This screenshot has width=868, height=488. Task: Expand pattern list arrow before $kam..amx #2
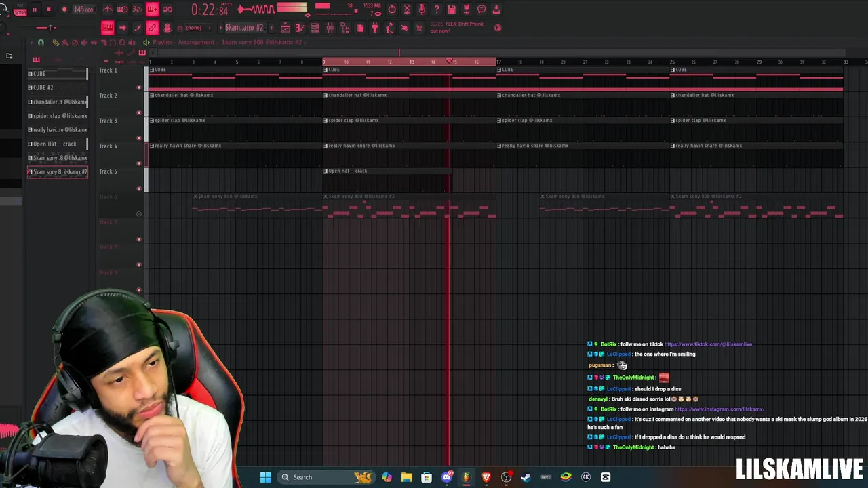click(220, 28)
